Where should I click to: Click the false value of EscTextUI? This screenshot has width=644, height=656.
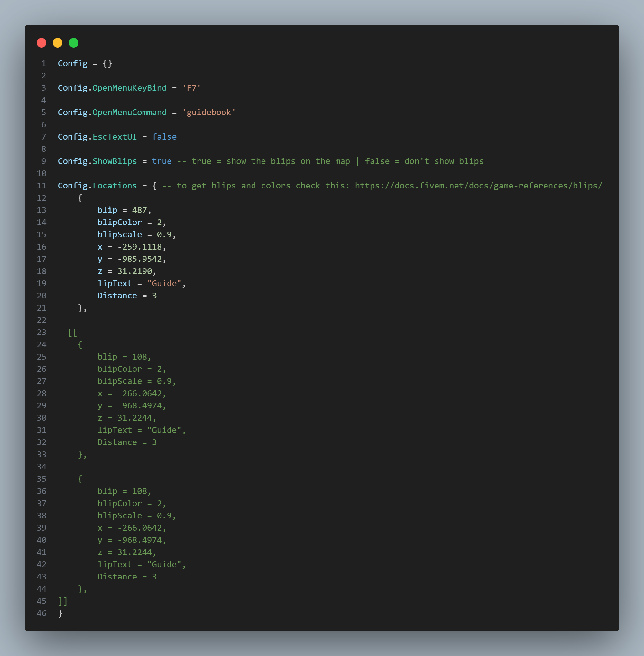[x=164, y=137]
